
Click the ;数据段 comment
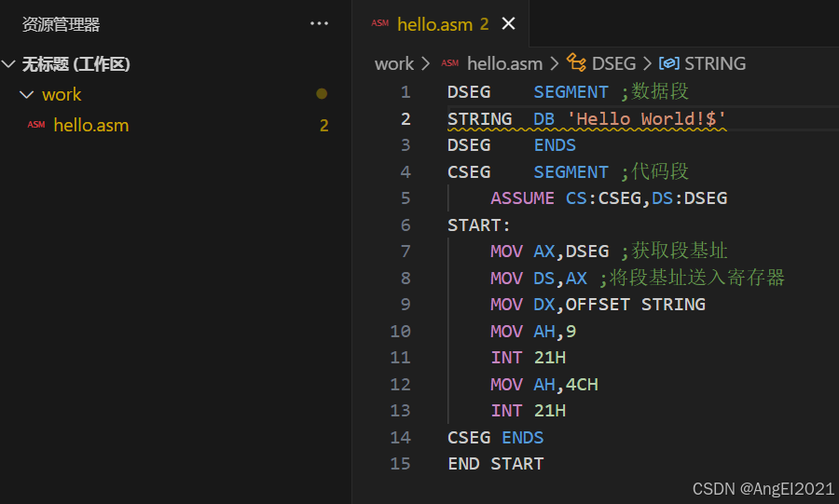coord(653,91)
